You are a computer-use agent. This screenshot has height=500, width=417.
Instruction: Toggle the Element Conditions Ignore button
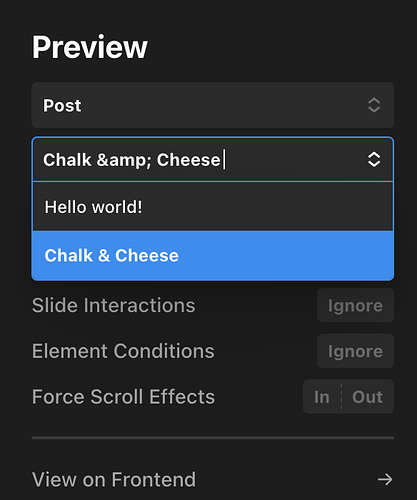(x=355, y=351)
